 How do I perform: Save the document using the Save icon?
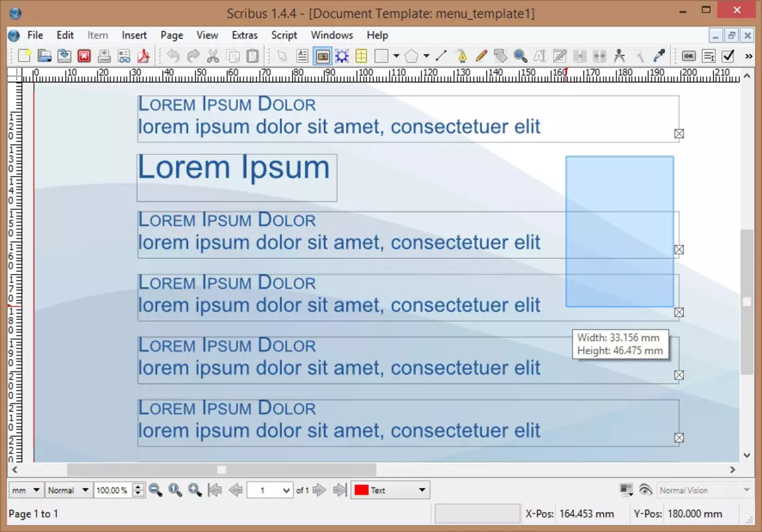(x=64, y=56)
